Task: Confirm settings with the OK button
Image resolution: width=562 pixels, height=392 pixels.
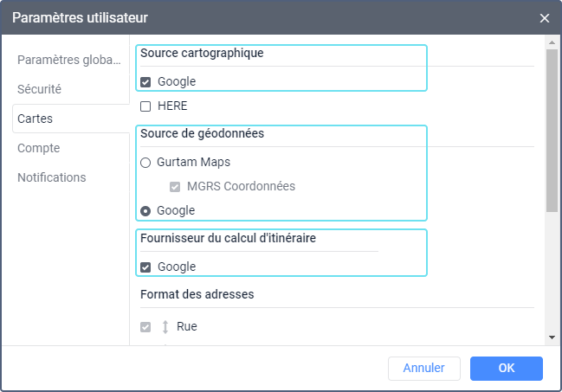Action: click(506, 369)
